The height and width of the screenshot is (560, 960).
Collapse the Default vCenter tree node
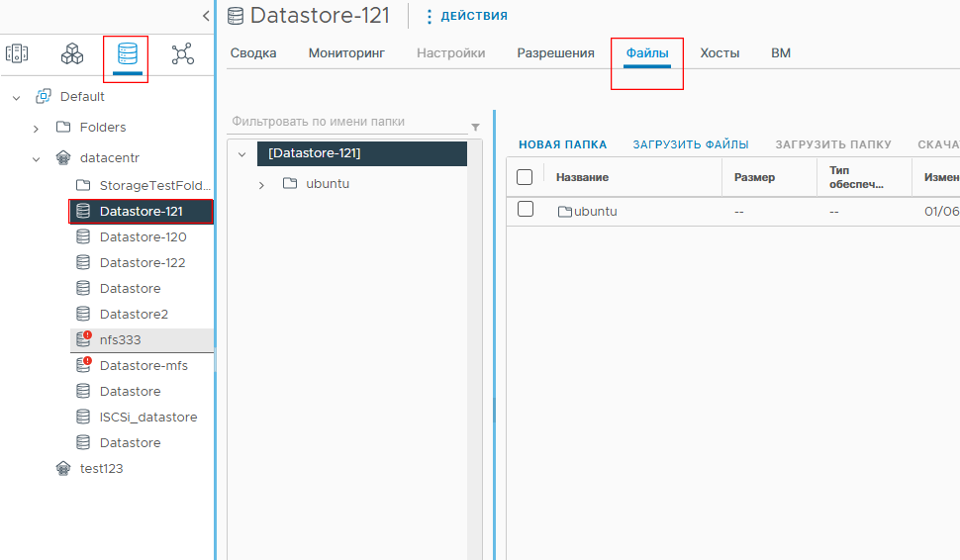[17, 97]
